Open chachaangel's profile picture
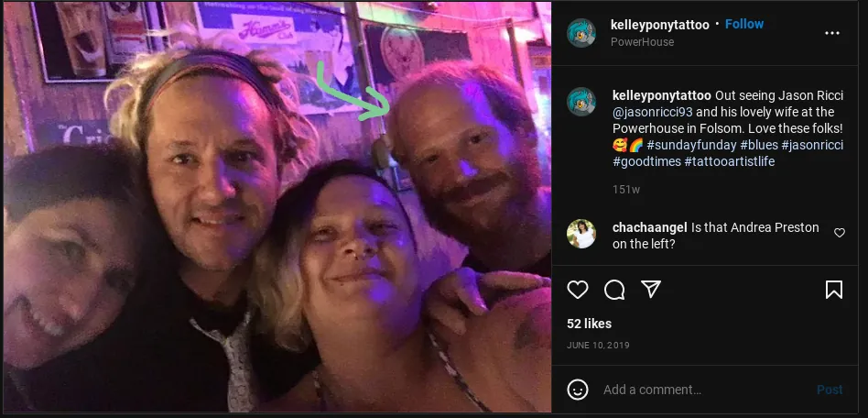The image size is (868, 418). click(x=581, y=234)
